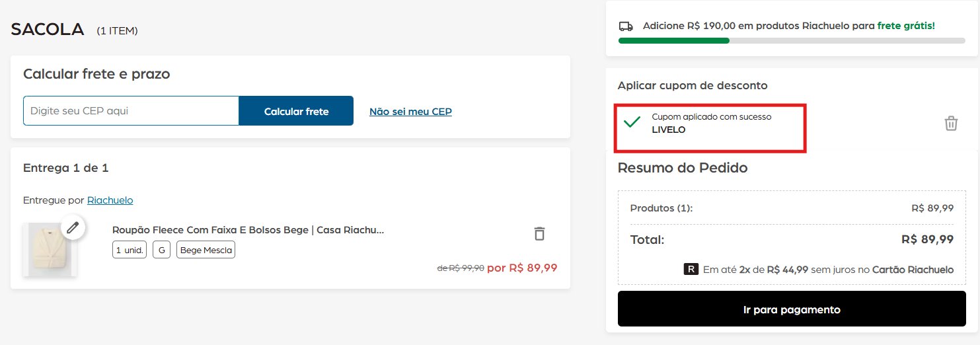Remove the LIVELO coupon using trash icon
This screenshot has height=345, width=980.
950,123
